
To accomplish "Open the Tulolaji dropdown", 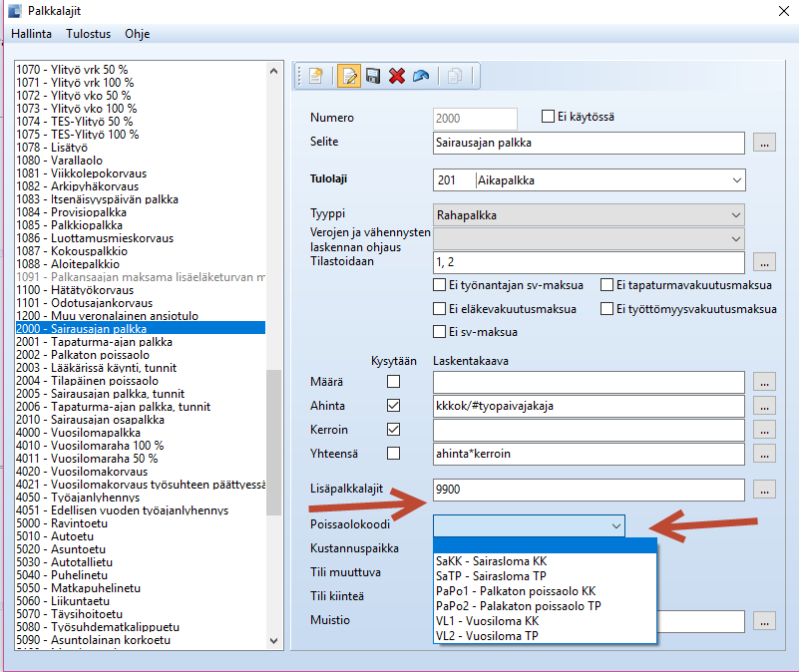I will (x=736, y=180).
